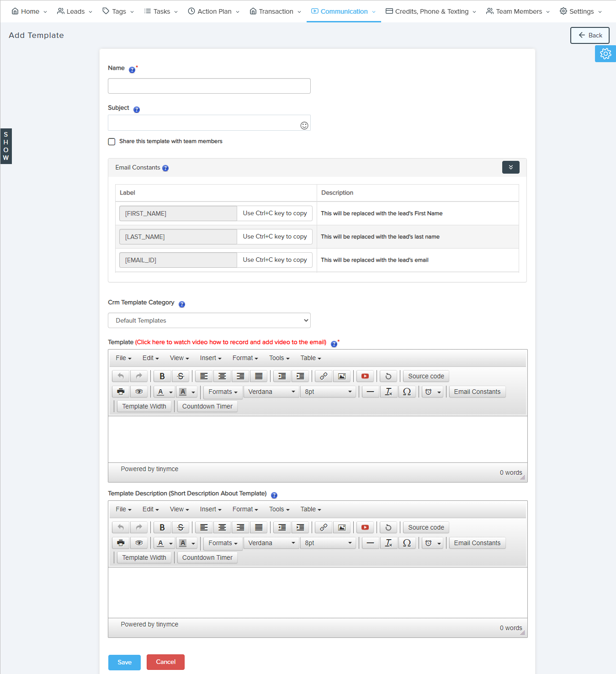The width and height of the screenshot is (616, 674).
Task: Open the Crm Template Category dropdown
Action: (209, 320)
